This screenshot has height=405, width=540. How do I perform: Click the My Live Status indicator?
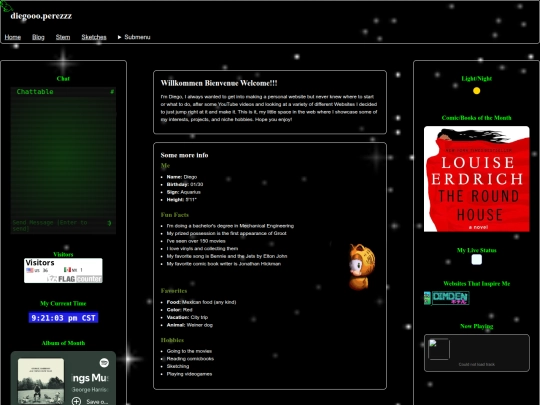pos(477,260)
